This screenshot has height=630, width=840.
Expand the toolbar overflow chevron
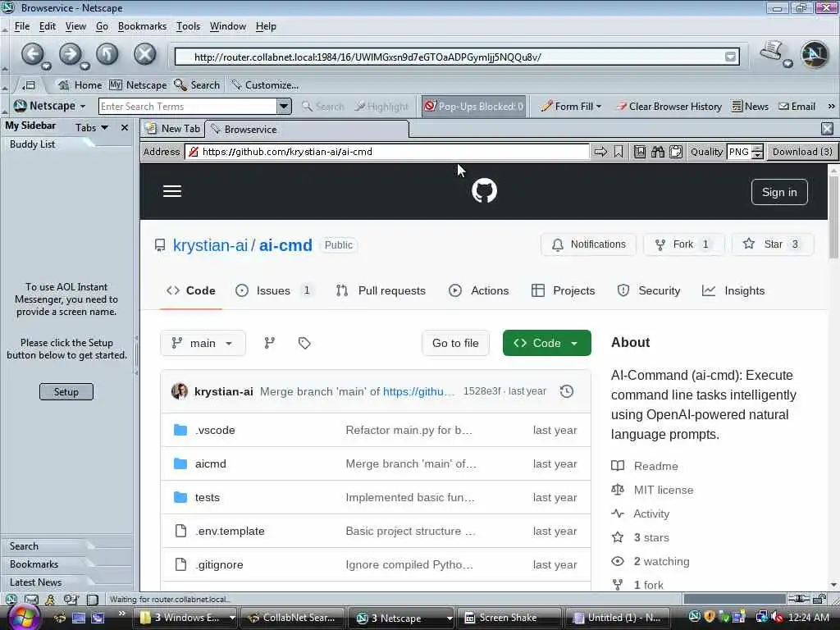[x=831, y=106]
